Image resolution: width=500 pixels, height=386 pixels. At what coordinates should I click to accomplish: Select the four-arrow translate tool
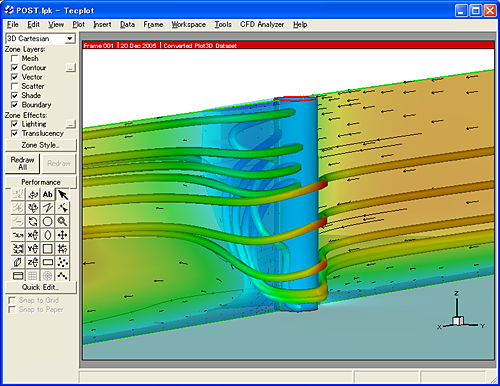pos(62,235)
